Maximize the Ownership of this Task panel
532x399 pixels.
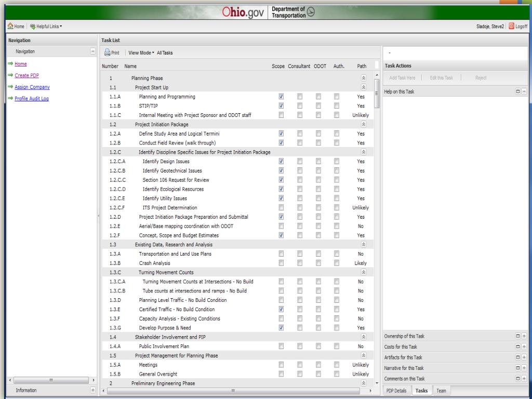coord(518,336)
